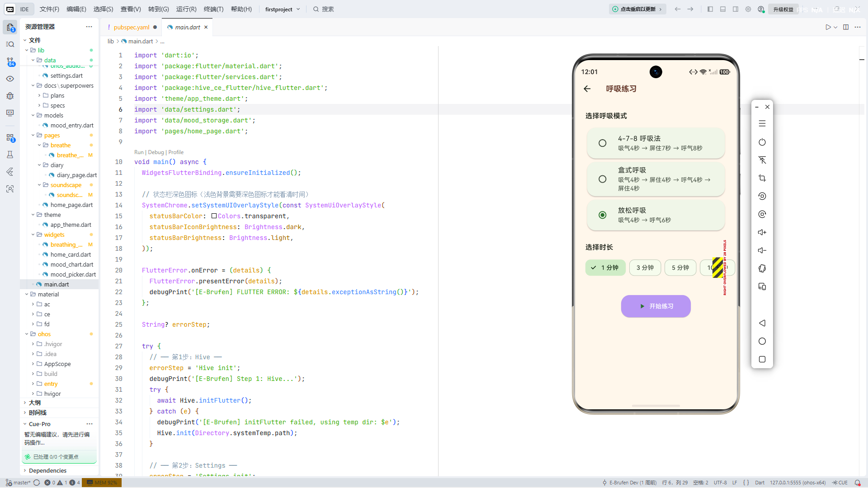This screenshot has width=868, height=488.
Task: Click emulator volume down icon
Action: point(762,250)
